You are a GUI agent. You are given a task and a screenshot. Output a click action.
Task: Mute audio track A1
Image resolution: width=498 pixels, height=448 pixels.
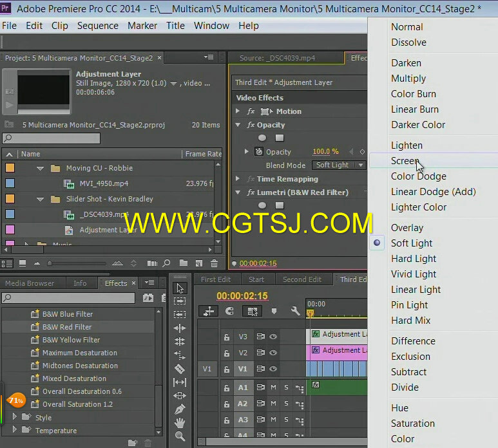pyautogui.click(x=273, y=387)
